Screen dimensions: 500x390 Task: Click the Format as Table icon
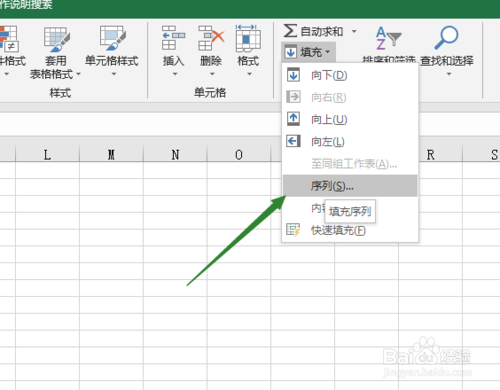tap(56, 39)
